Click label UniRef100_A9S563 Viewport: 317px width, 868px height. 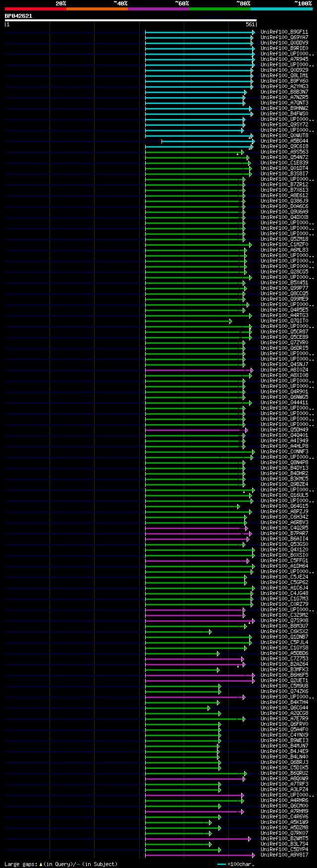pos(284,152)
